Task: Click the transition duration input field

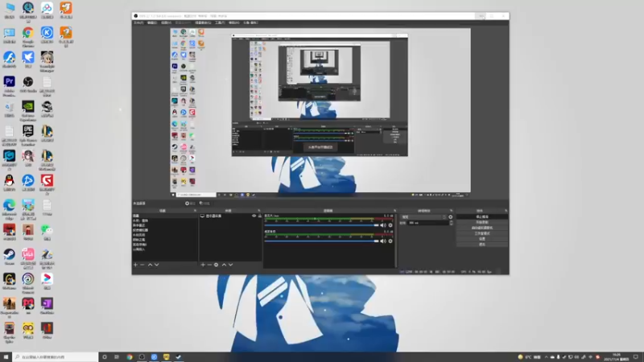Action: (x=427, y=223)
